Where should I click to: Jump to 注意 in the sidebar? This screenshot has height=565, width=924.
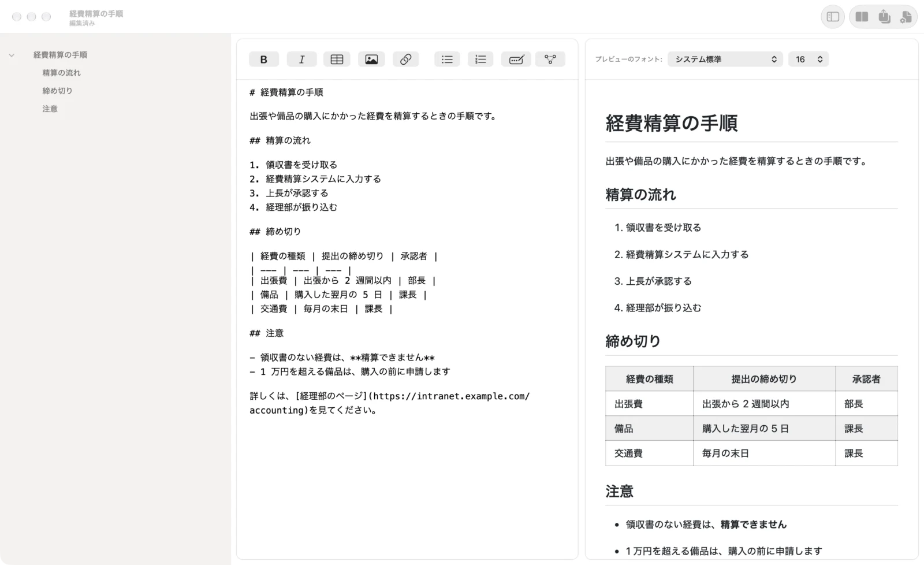tap(50, 109)
